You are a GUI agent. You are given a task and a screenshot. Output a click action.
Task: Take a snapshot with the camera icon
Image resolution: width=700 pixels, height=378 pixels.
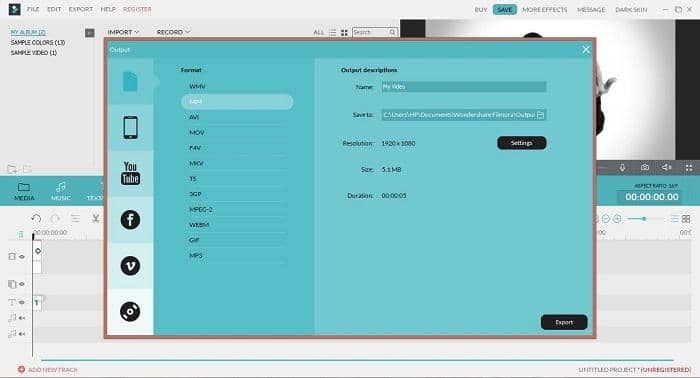coord(645,167)
